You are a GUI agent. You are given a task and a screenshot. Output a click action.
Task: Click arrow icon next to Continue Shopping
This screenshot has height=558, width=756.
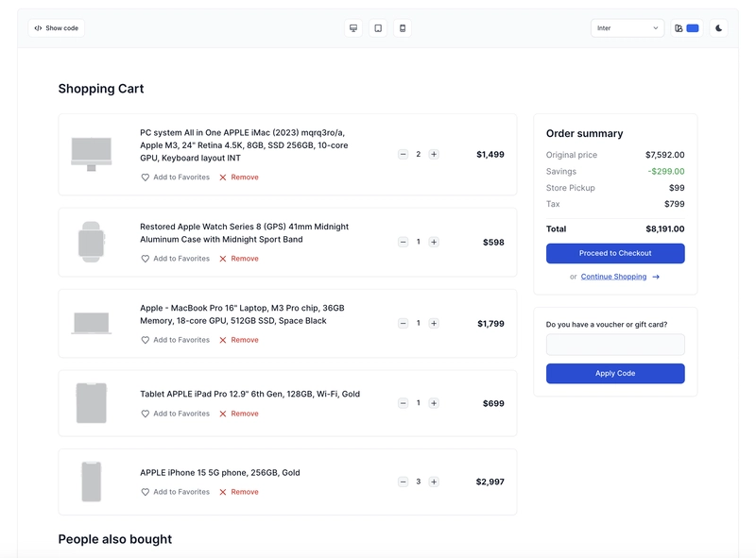[x=656, y=277]
